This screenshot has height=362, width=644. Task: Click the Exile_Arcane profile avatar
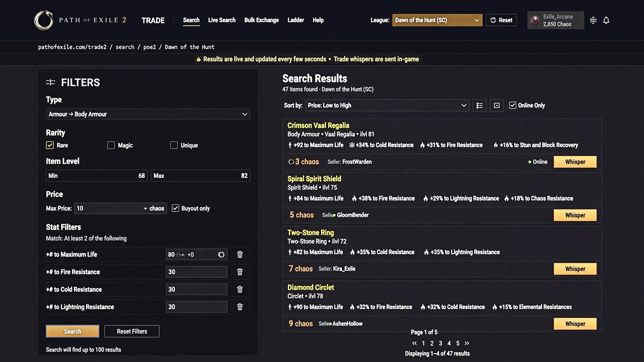(x=535, y=20)
